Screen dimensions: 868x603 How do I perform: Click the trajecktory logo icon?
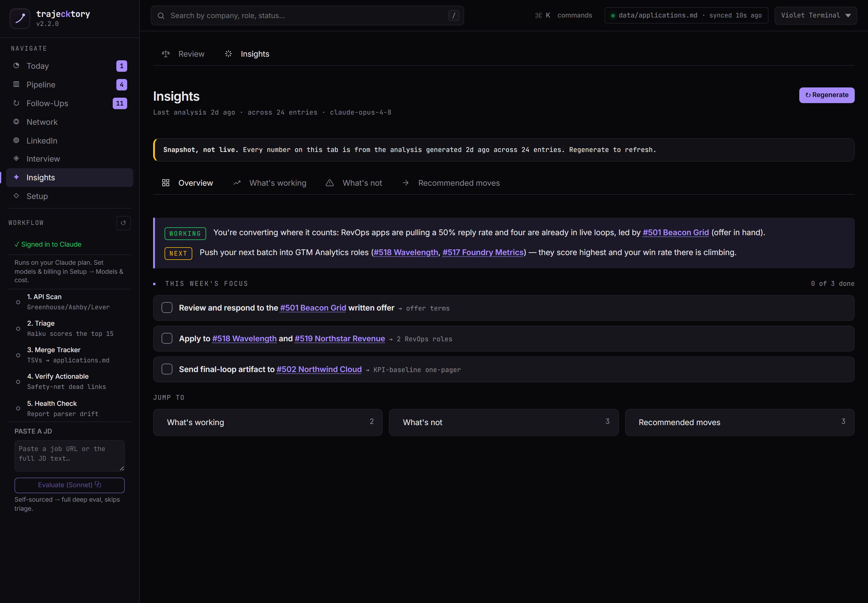[20, 18]
